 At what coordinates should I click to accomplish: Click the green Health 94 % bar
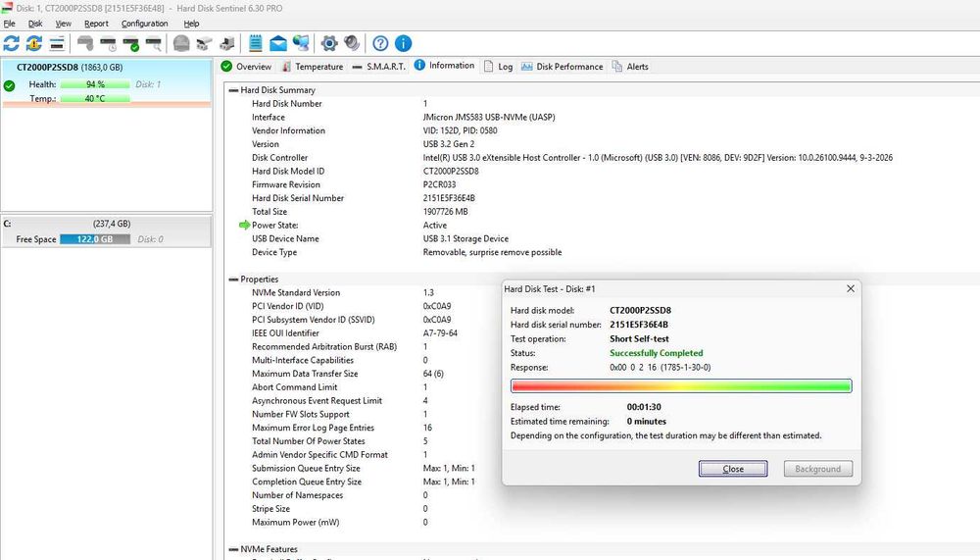pos(95,84)
